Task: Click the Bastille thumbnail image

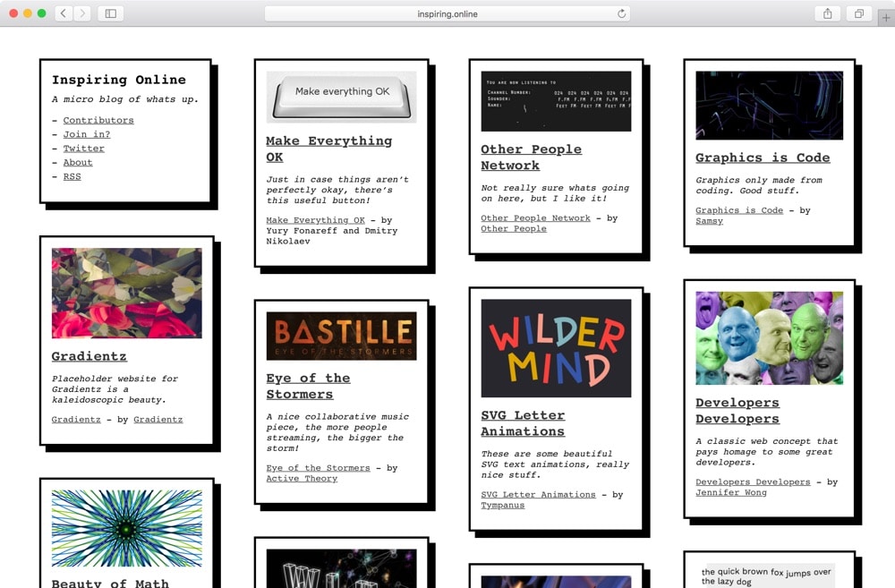Action: 341,337
